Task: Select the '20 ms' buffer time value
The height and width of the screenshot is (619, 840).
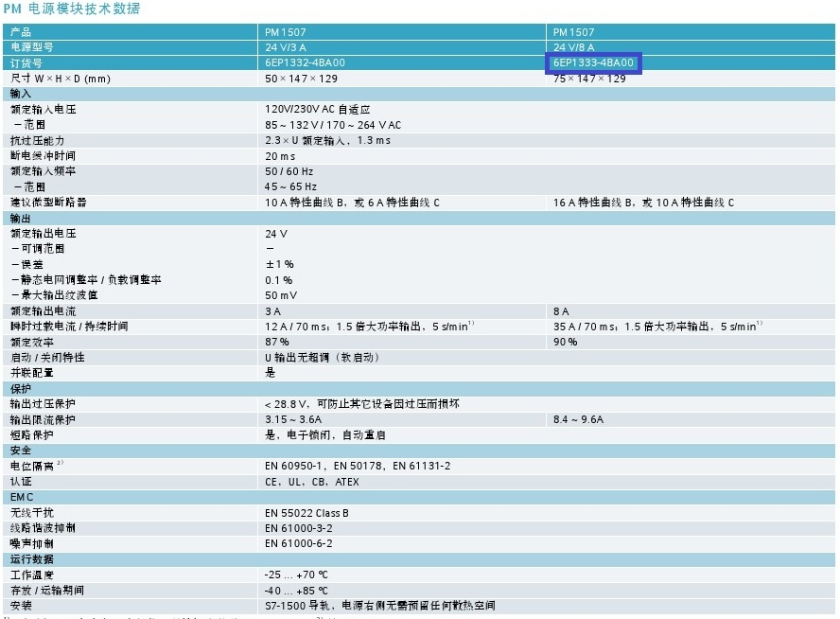Action: (280, 156)
